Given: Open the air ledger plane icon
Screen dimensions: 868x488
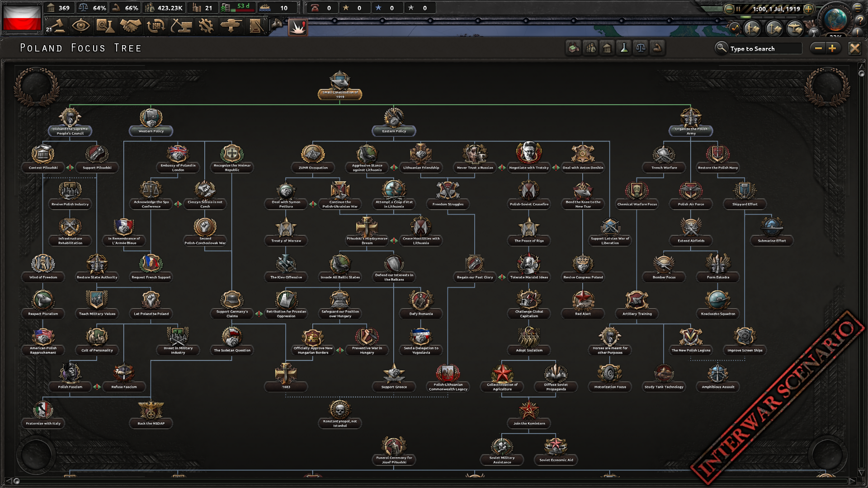Looking at the screenshot, I should pyautogui.click(x=795, y=28).
